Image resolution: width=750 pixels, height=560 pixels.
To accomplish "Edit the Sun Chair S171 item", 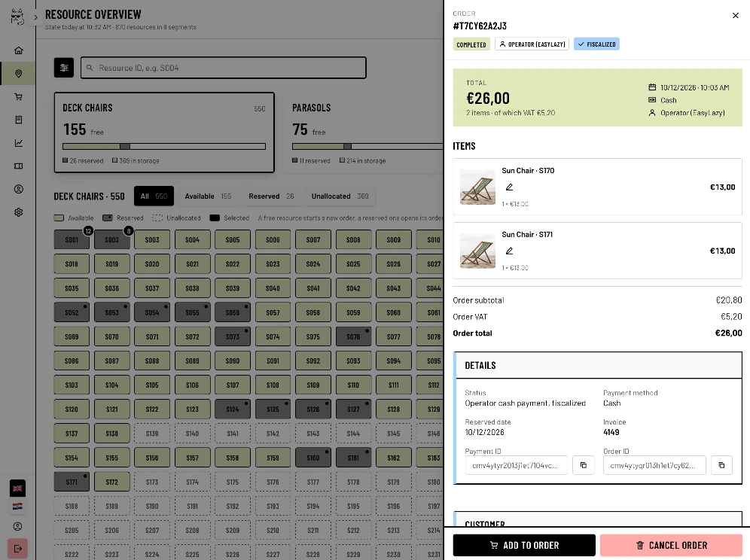I will pos(509,251).
